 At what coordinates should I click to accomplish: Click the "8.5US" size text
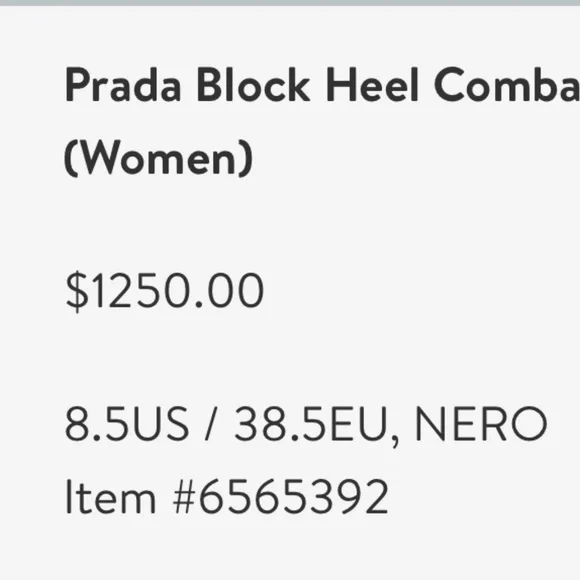click(x=127, y=424)
